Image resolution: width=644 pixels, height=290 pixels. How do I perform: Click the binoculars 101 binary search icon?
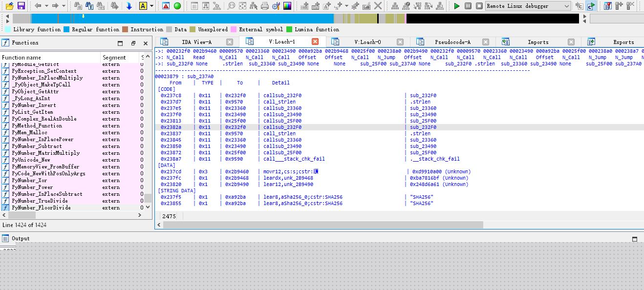click(102, 6)
